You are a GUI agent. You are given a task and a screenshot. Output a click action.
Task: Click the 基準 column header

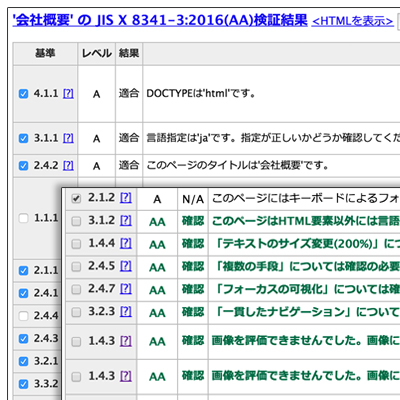click(x=45, y=53)
